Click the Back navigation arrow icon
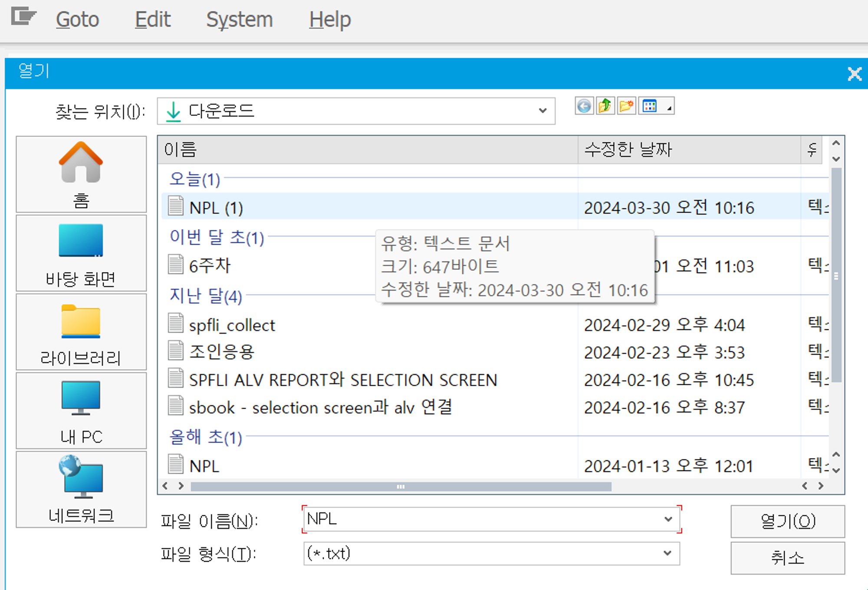The height and width of the screenshot is (590, 868). [584, 106]
